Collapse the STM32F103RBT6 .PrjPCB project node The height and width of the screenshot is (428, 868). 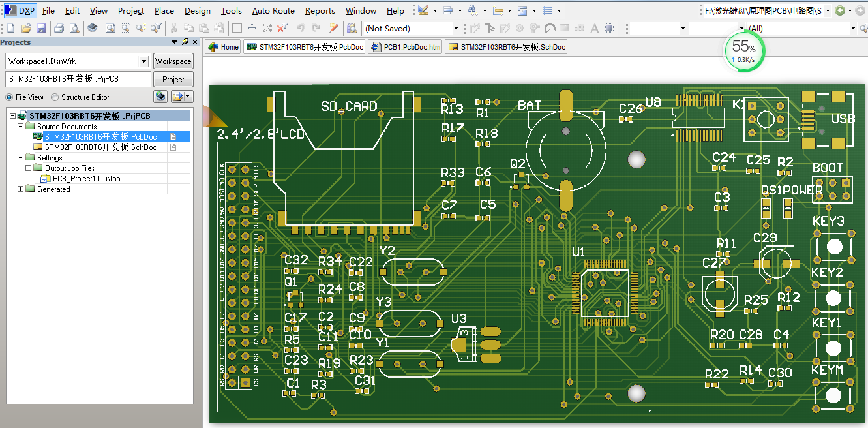point(12,116)
